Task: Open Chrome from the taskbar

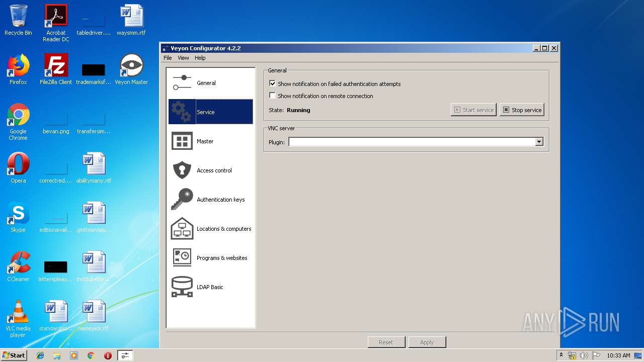Action: point(91,355)
